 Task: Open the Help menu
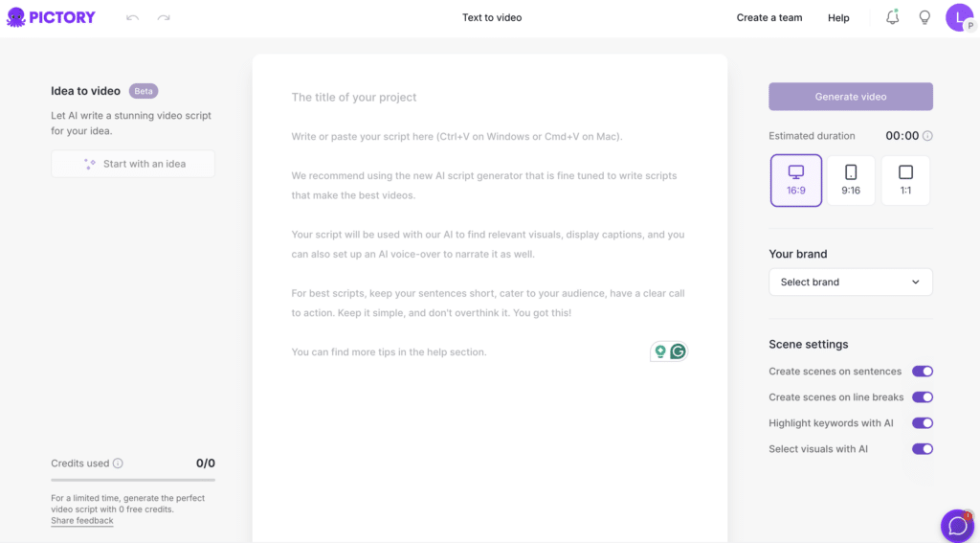pyautogui.click(x=838, y=17)
